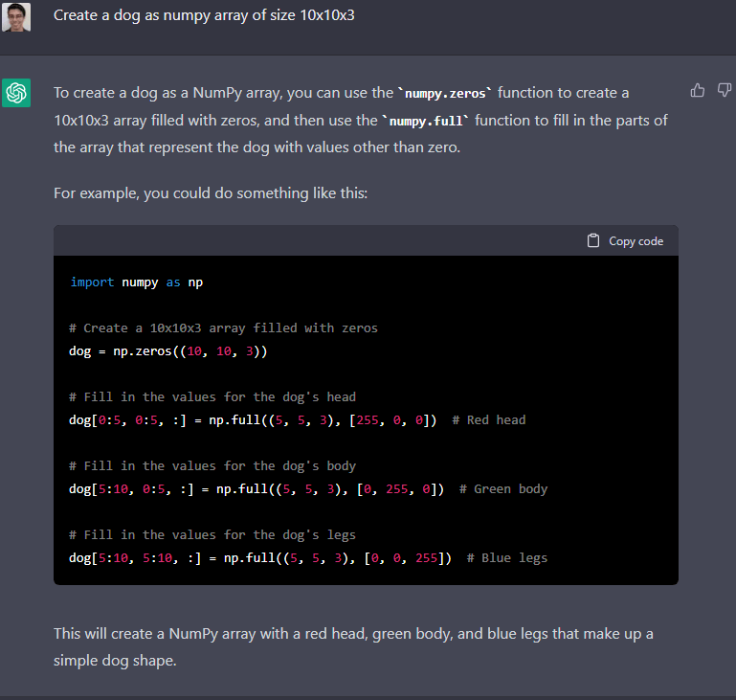Click the green ChatGPT logo icon
Viewport: 736px width, 700px height.
[x=16, y=93]
